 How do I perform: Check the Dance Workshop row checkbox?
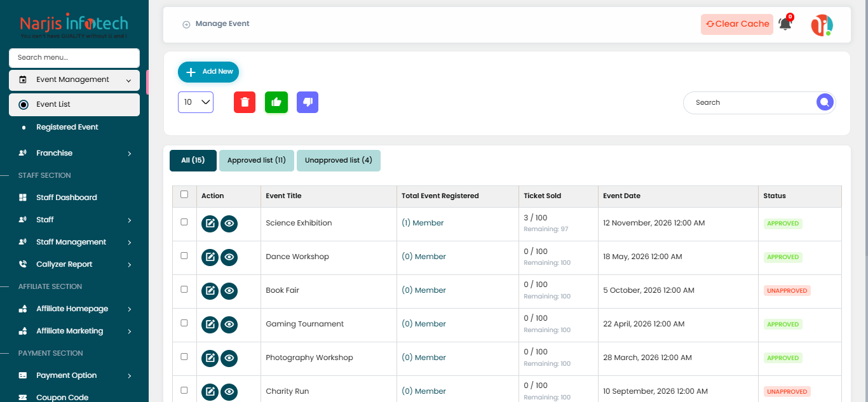184,256
